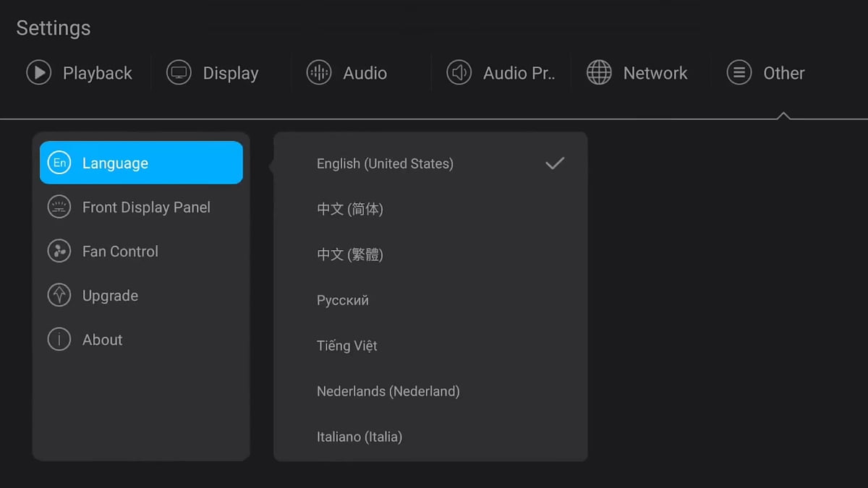Click the En language icon
Viewport: 868px width, 488px height.
coord(59,163)
